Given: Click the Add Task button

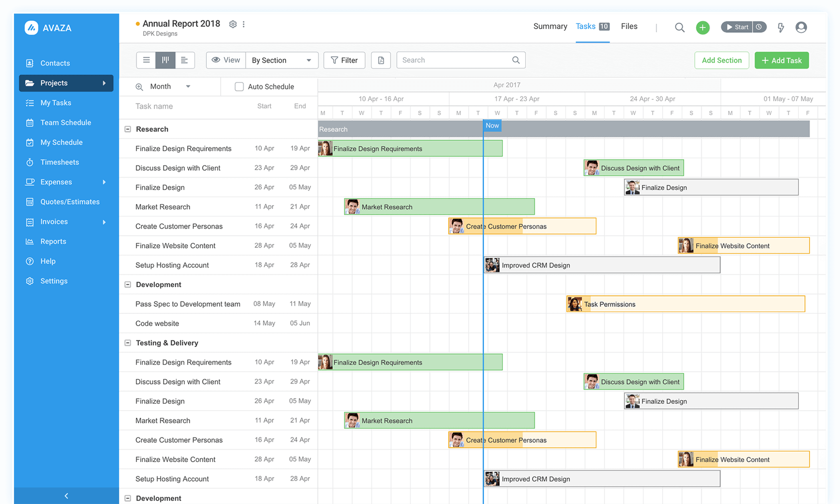Looking at the screenshot, I should point(781,60).
